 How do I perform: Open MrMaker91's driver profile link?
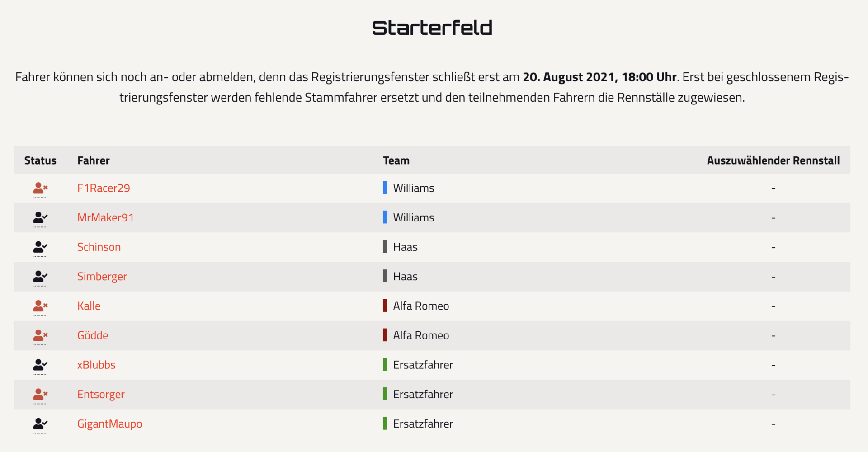[105, 217]
